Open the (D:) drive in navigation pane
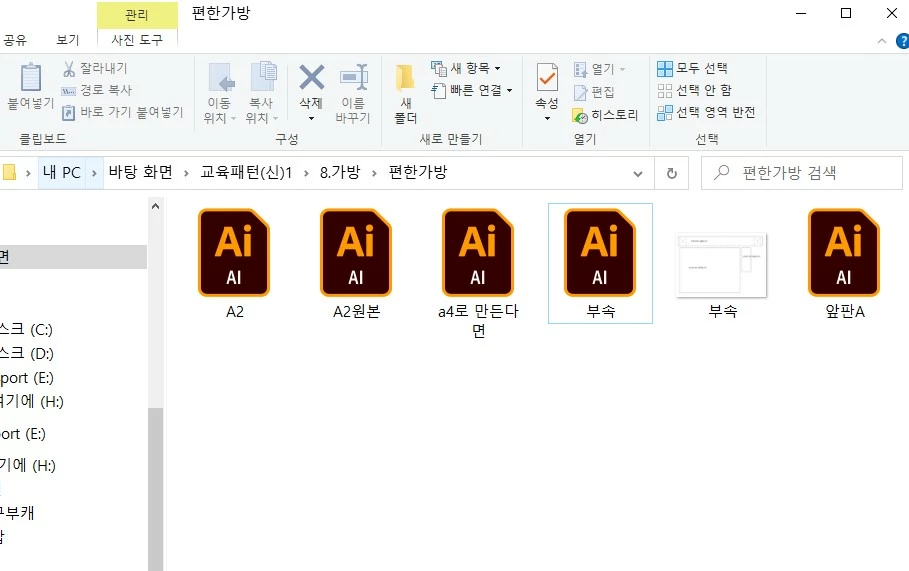 27,353
